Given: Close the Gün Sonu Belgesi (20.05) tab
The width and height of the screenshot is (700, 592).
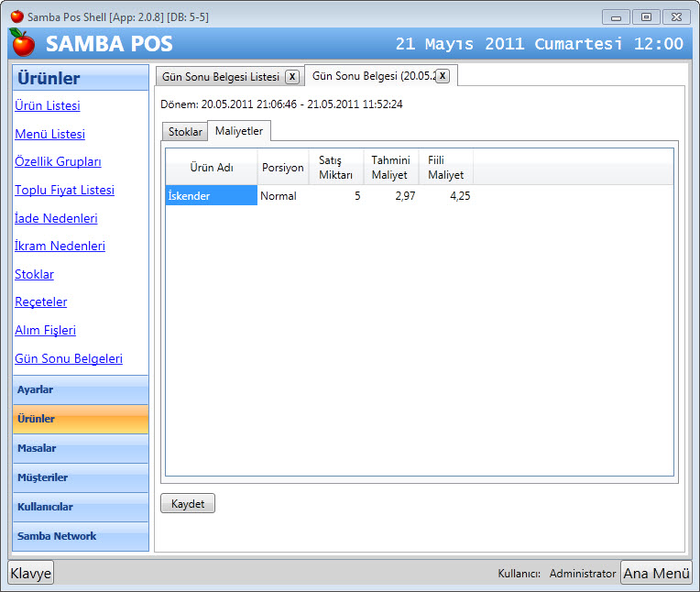Looking at the screenshot, I should pos(443,76).
